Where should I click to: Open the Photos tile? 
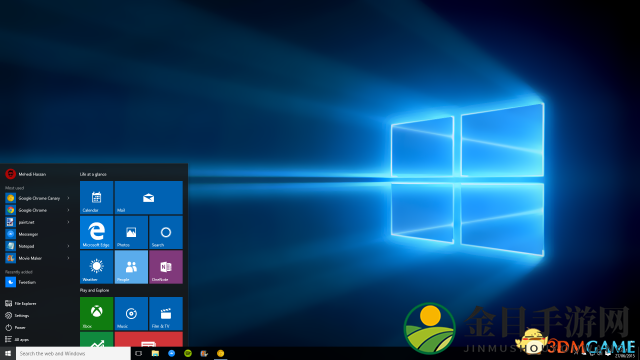tap(131, 232)
